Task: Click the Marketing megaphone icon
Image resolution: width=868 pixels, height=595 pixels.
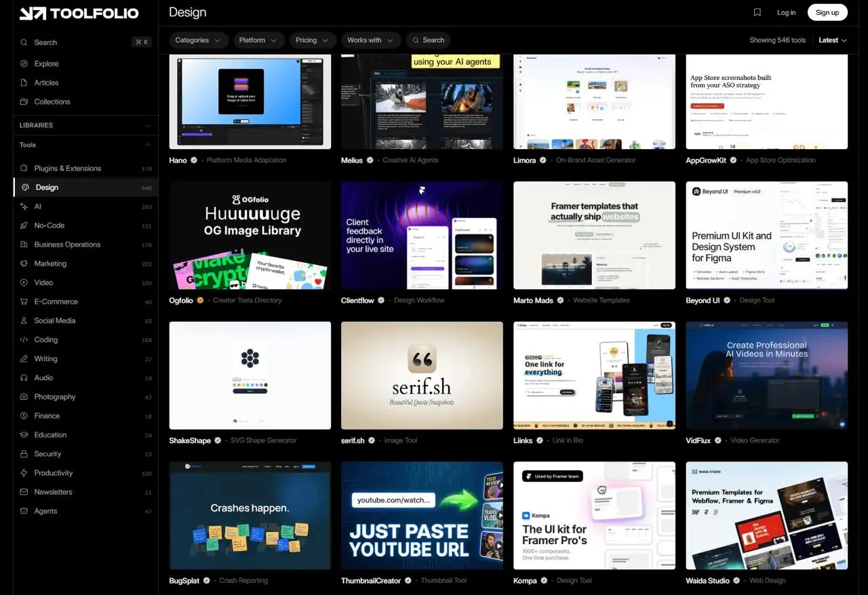Action: click(x=24, y=263)
